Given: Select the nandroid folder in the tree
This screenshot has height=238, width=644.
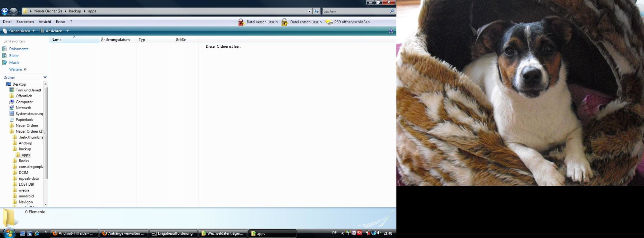Looking at the screenshot, I should pyautogui.click(x=26, y=196).
